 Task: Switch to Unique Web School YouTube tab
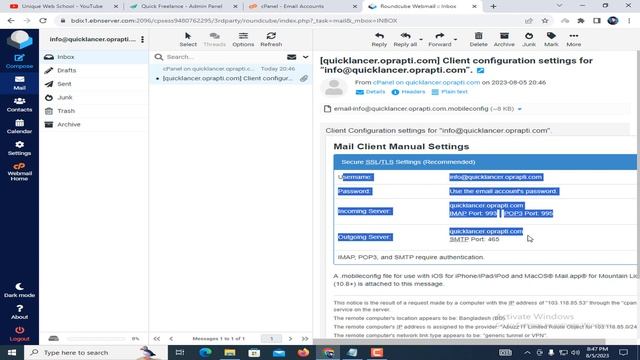(x=62, y=6)
